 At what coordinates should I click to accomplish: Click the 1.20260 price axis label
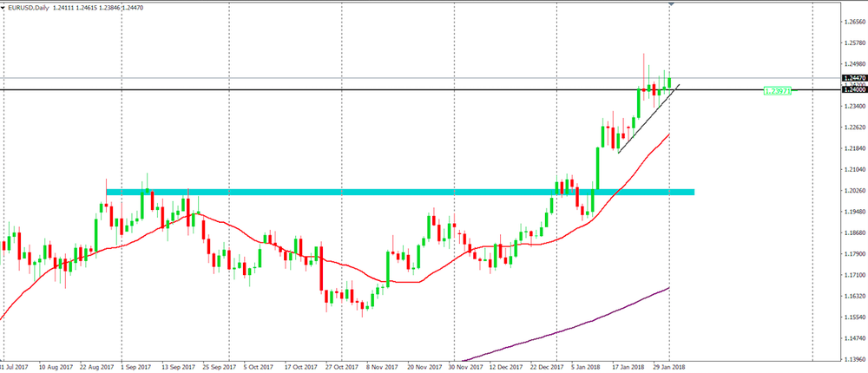[855, 190]
